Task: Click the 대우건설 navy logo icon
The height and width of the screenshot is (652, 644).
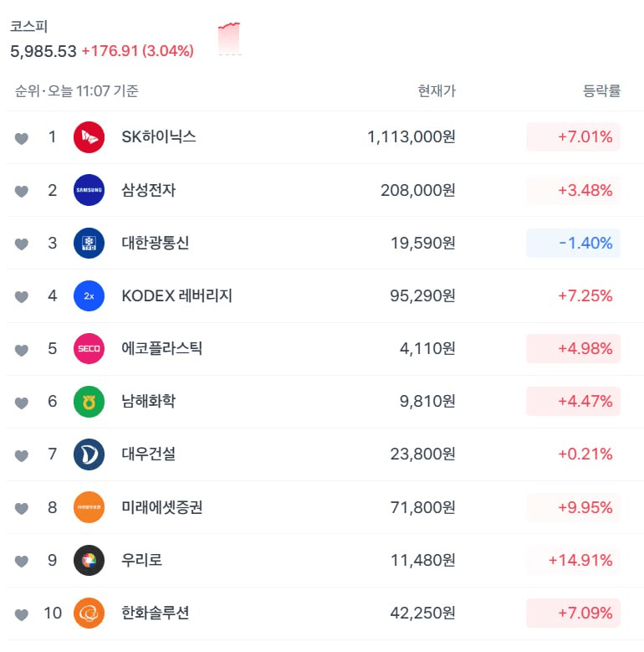Action: tap(89, 454)
